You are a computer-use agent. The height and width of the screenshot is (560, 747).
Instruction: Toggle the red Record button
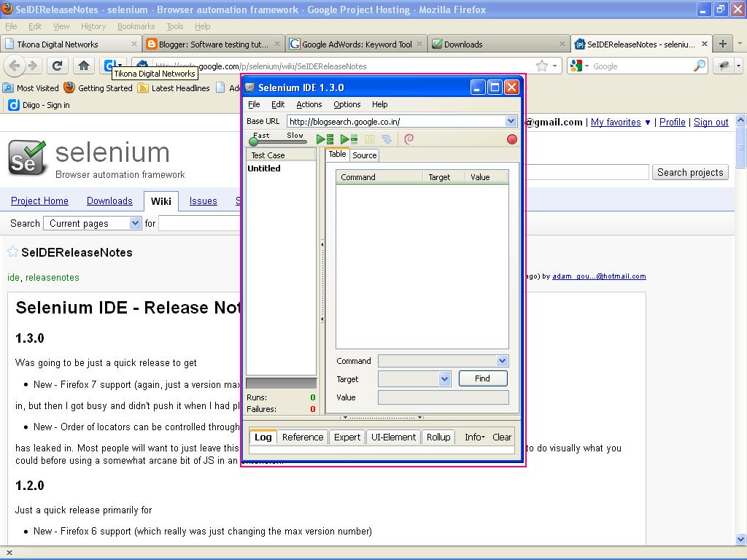[x=511, y=139]
